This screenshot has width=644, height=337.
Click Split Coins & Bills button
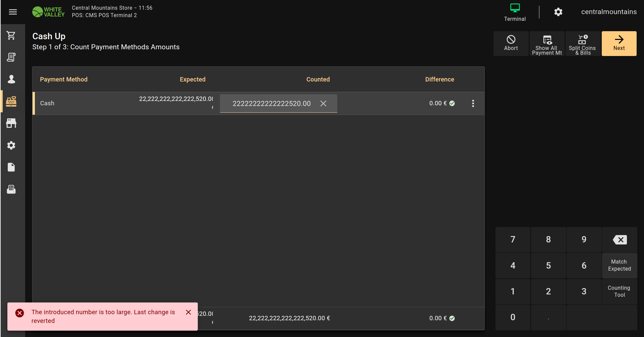tap(583, 44)
